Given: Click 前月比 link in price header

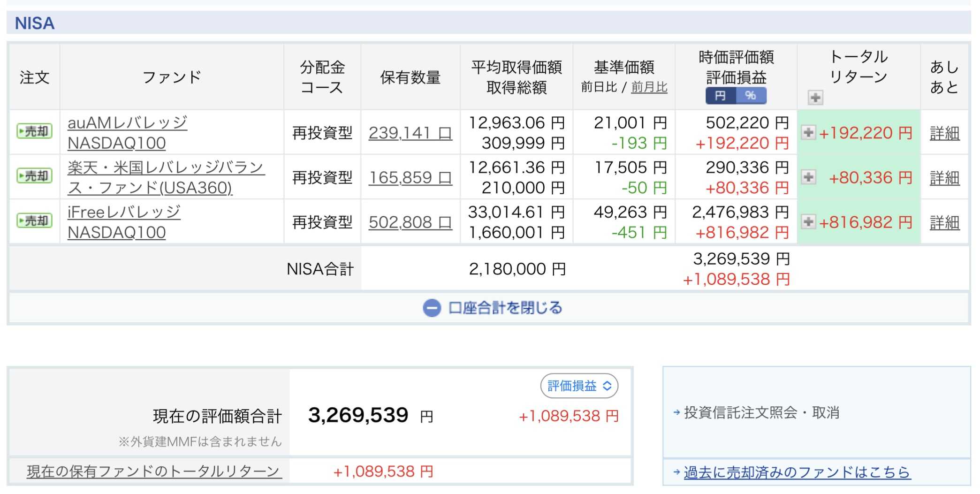Looking at the screenshot, I should [649, 87].
